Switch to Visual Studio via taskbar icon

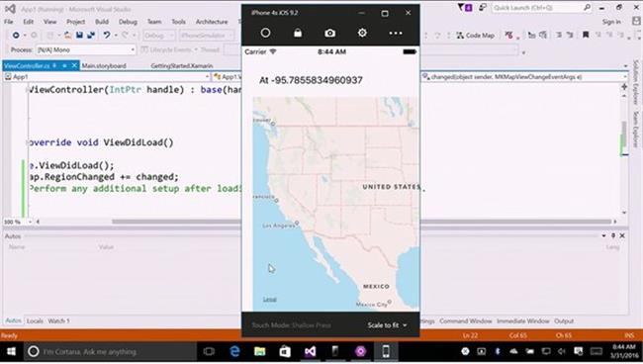coord(310,351)
